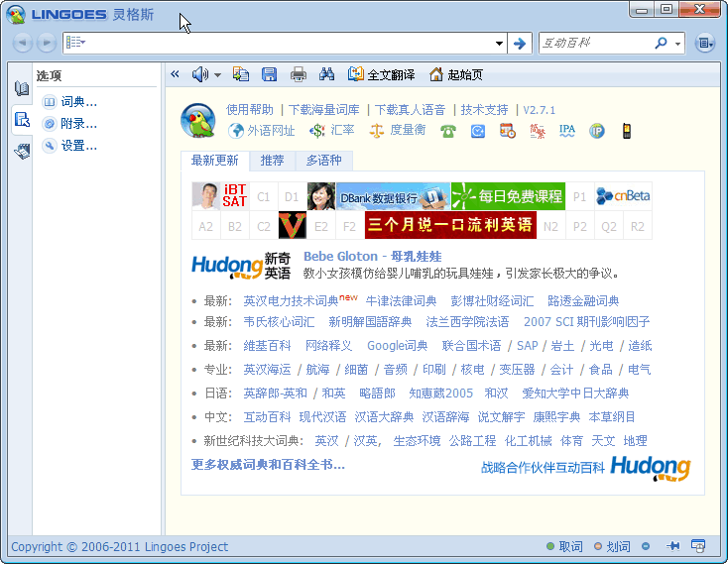Switch to the 多语种 tab

click(323, 161)
